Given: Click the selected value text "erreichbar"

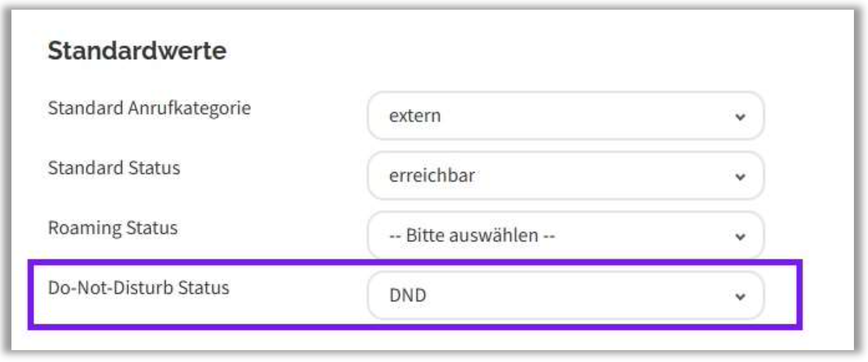Looking at the screenshot, I should [432, 176].
